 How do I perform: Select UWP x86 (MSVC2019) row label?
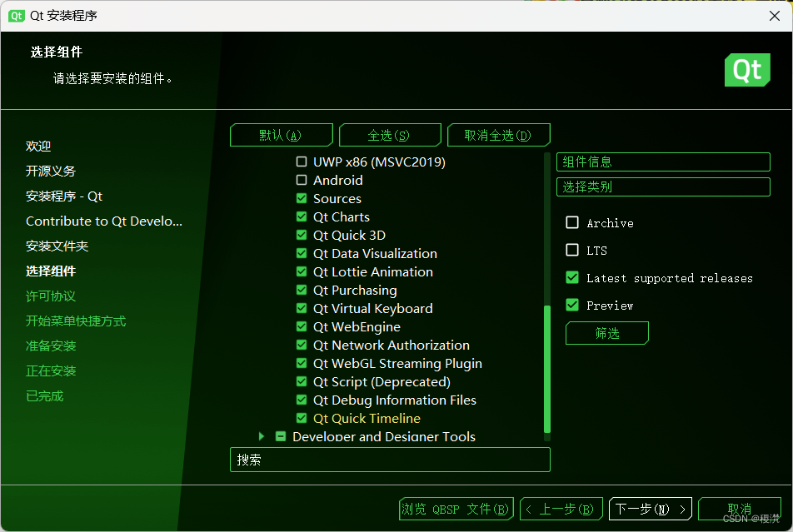379,162
